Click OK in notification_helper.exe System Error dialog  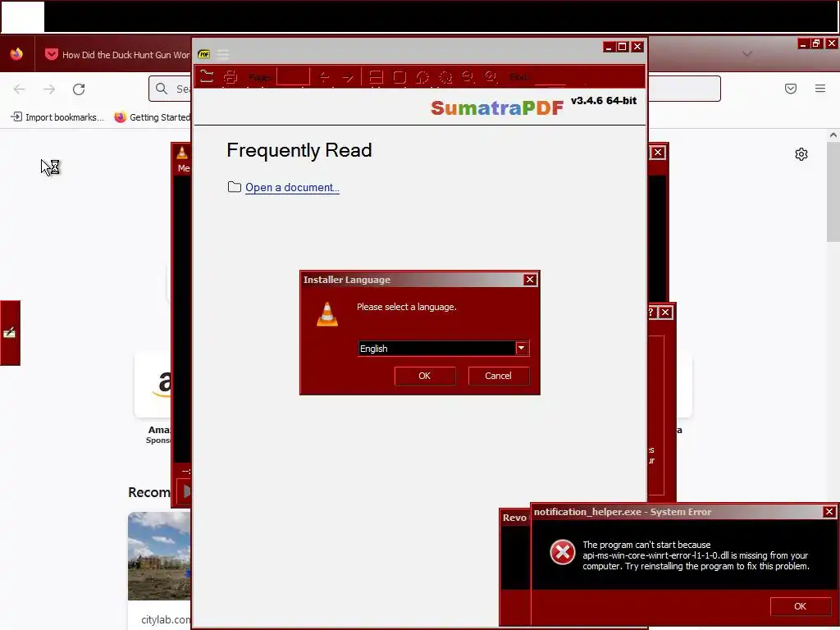[800, 606]
